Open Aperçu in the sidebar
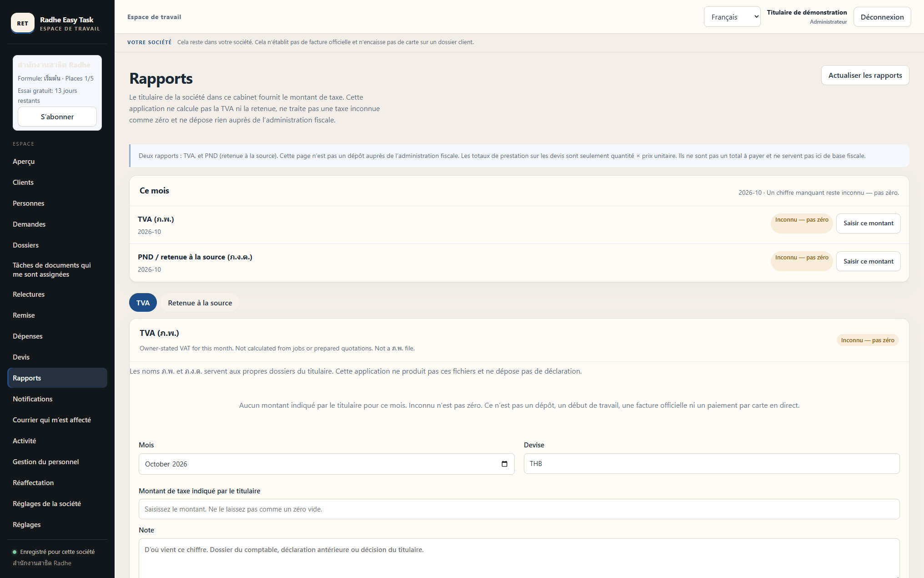The height and width of the screenshot is (578, 924). [x=57, y=162]
